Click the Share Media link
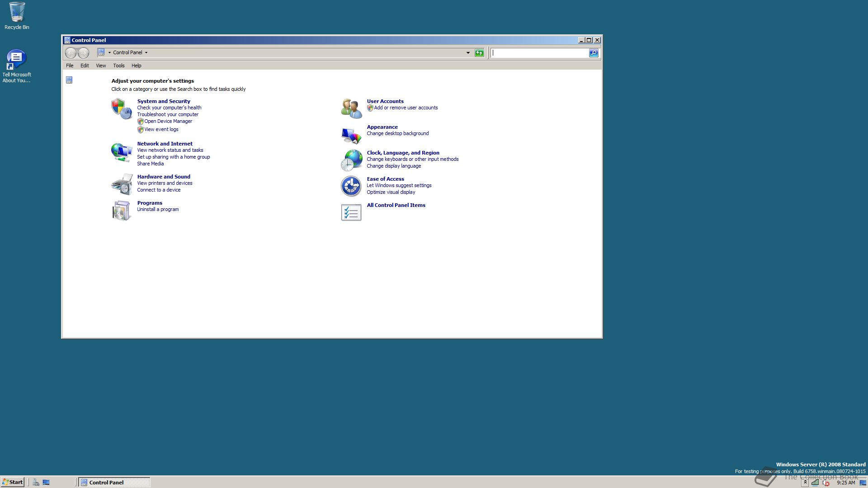The width and height of the screenshot is (868, 488). pyautogui.click(x=151, y=164)
